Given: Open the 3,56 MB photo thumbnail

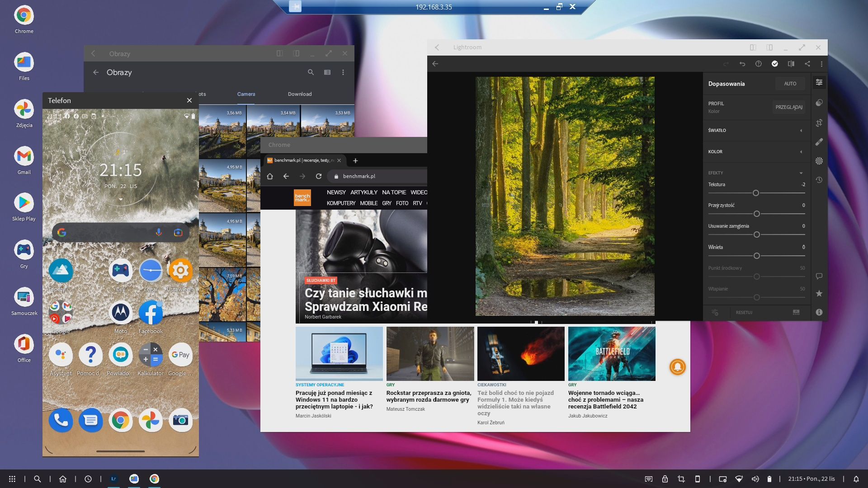Looking at the screenshot, I should pos(222,131).
